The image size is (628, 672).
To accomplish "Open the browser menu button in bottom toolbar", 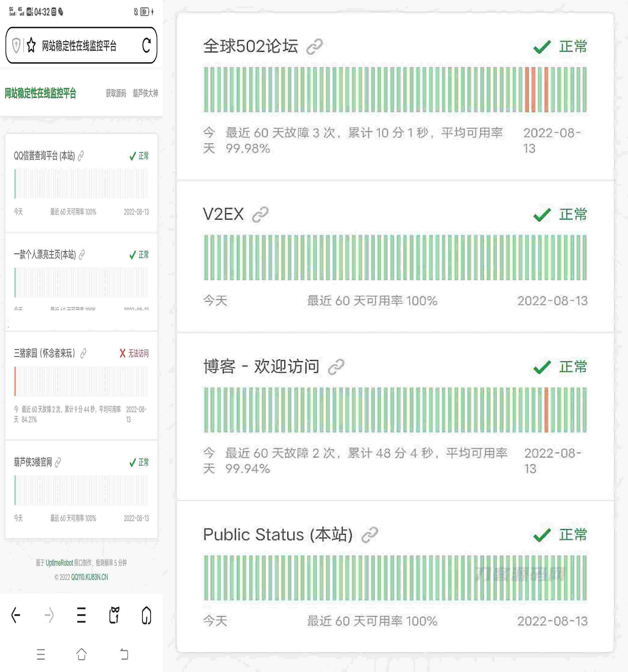I will tap(81, 615).
